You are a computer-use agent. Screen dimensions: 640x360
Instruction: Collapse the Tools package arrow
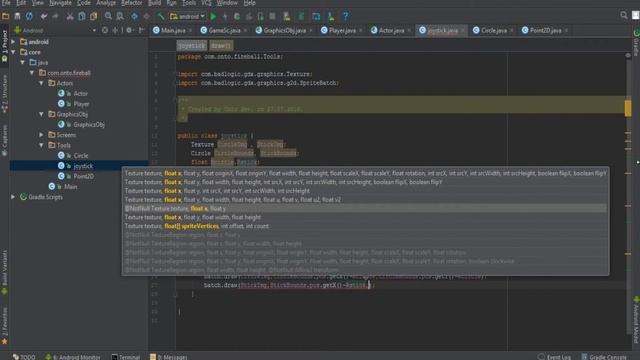(42, 145)
